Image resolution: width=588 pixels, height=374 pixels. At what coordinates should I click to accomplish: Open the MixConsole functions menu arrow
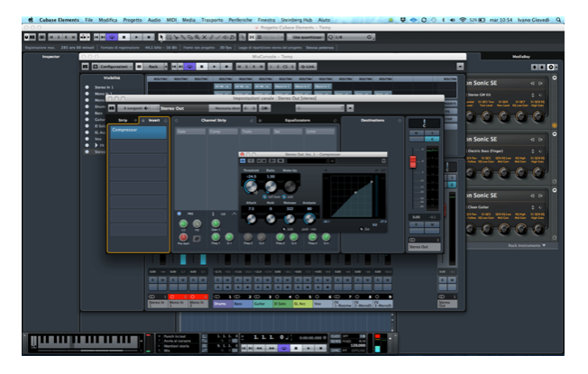[x=460, y=67]
